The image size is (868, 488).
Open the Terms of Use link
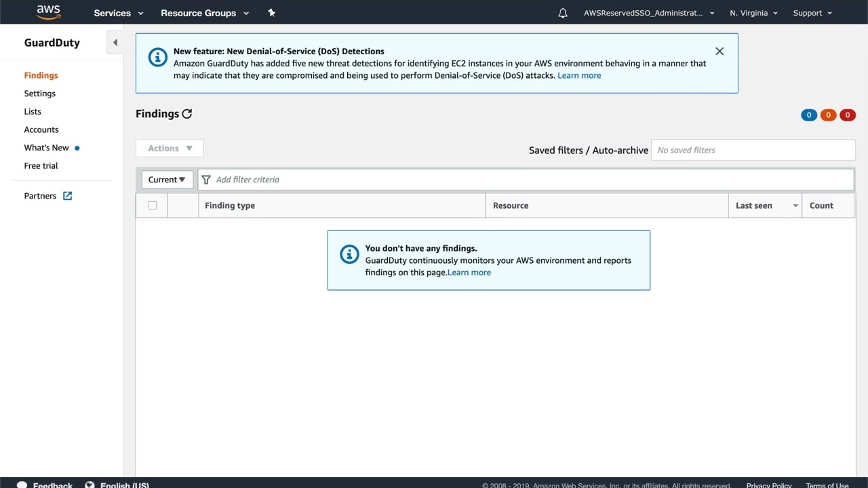coord(827,485)
